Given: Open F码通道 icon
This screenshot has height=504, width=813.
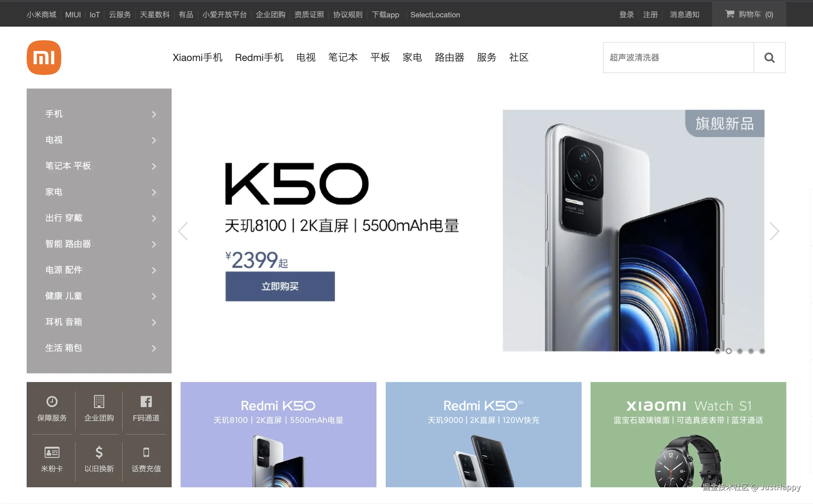Looking at the screenshot, I should point(146,401).
